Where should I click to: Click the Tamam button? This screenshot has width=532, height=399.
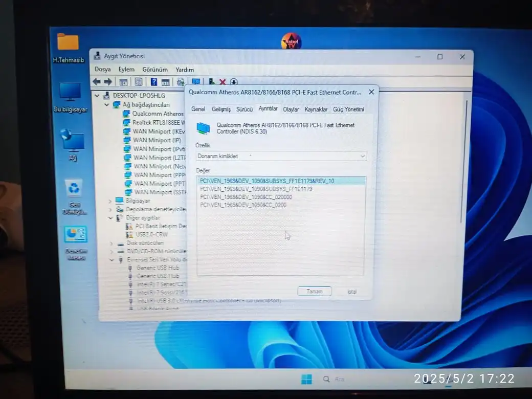point(314,292)
